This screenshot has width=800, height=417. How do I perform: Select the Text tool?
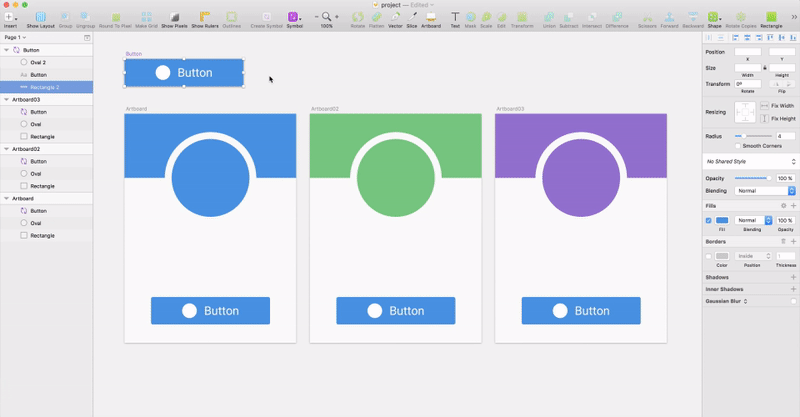[x=456, y=18]
